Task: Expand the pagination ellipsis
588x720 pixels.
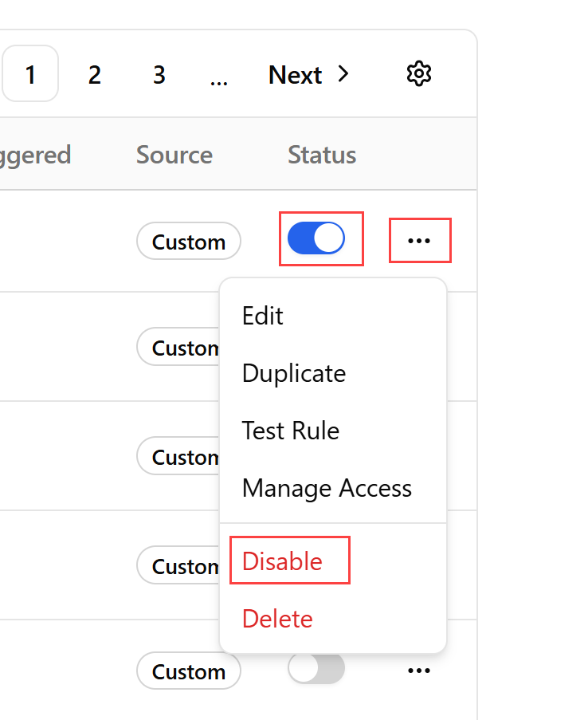Action: 218,79
